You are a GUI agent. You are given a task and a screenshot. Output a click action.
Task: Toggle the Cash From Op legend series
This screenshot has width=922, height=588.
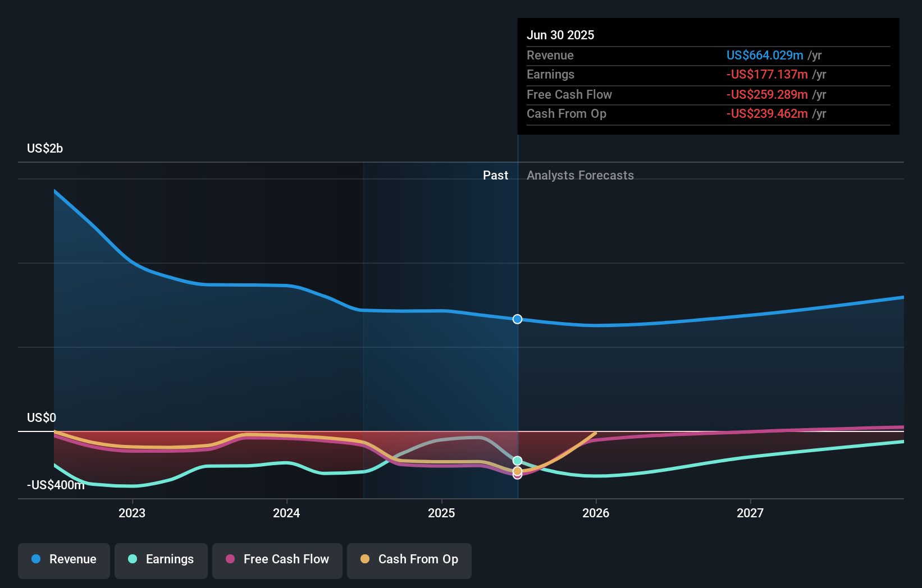pos(409,560)
